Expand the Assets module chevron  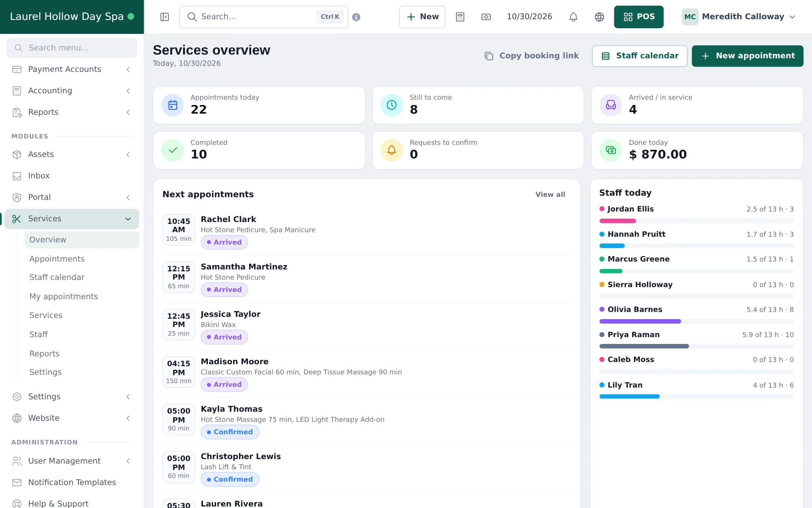tap(128, 155)
